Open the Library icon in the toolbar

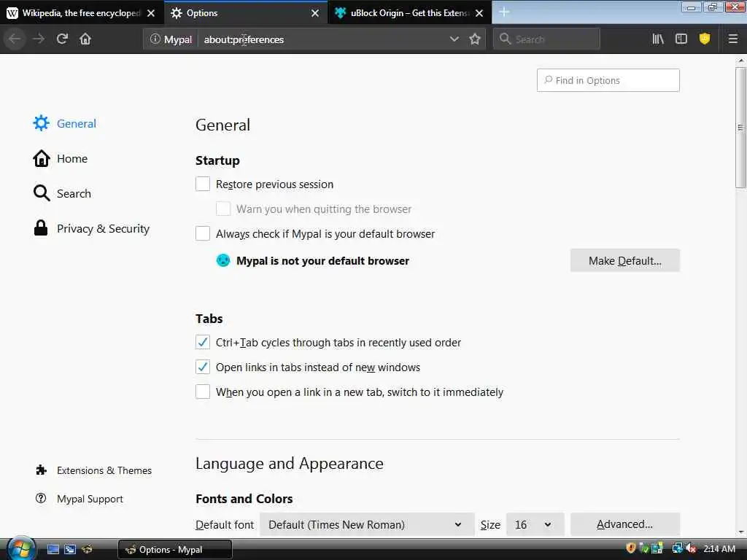658,39
